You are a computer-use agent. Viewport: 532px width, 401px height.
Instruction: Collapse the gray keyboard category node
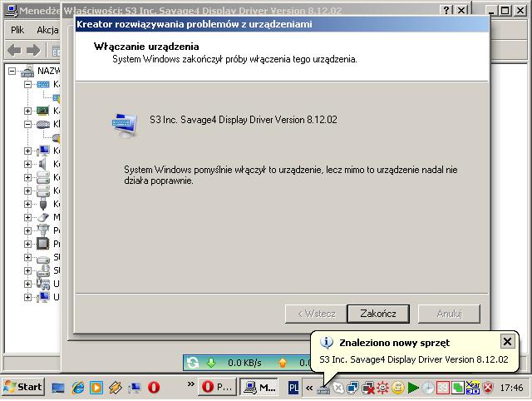(27, 124)
